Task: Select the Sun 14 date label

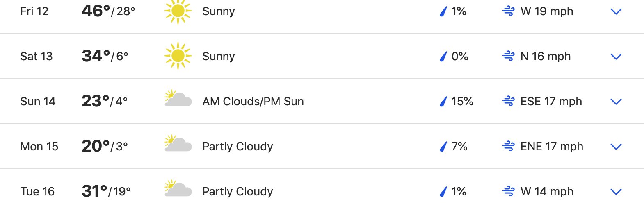Action: pyautogui.click(x=38, y=101)
